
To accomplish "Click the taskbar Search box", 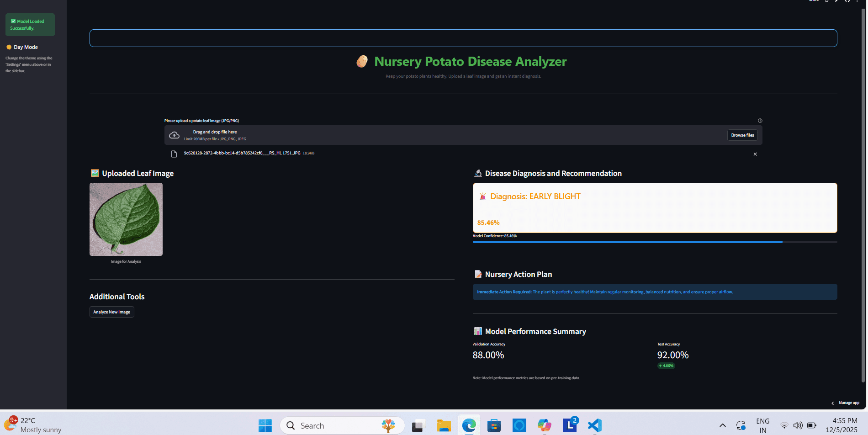I will click(x=342, y=426).
